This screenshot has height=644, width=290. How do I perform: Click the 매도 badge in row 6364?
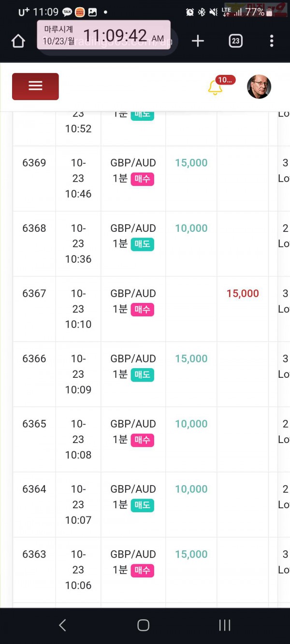tap(142, 505)
